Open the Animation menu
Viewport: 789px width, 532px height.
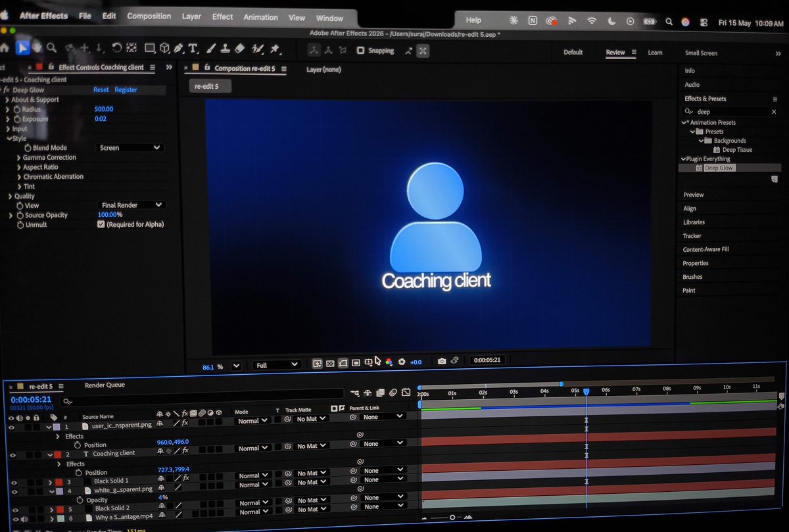coord(260,18)
